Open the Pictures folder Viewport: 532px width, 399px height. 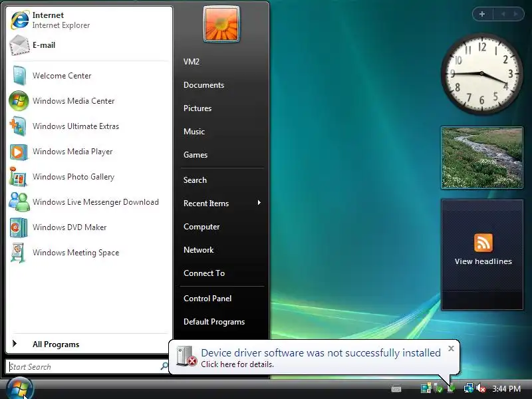tap(198, 108)
